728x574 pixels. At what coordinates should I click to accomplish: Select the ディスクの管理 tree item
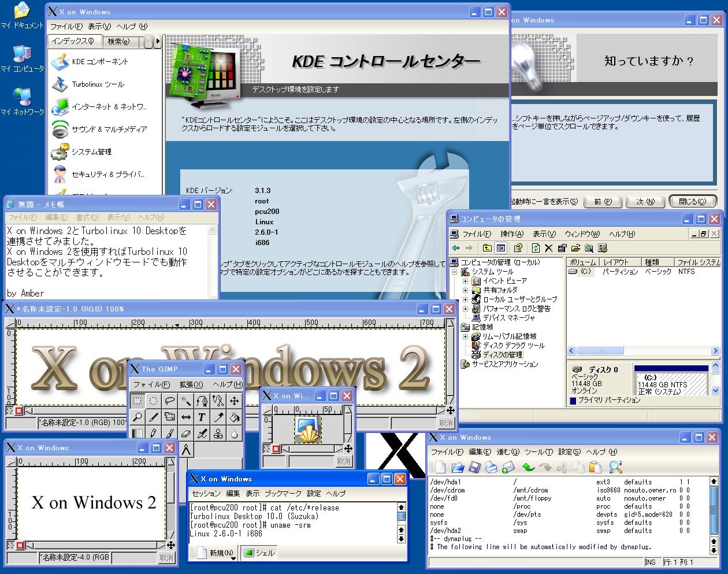coord(503,355)
